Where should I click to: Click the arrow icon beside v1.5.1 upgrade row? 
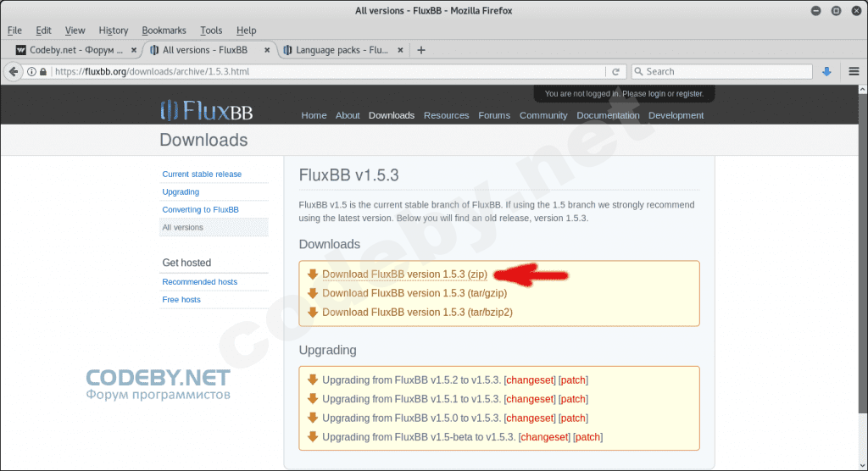tap(313, 398)
